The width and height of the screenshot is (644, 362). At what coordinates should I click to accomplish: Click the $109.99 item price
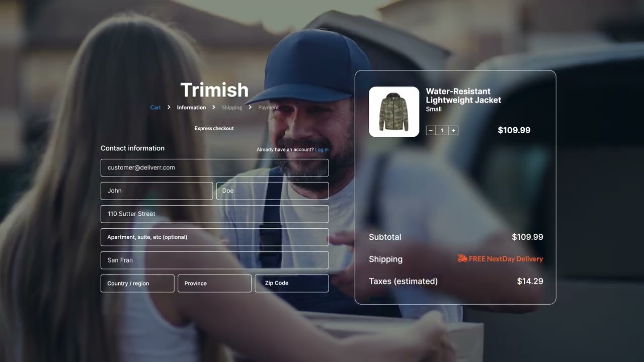pyautogui.click(x=514, y=130)
